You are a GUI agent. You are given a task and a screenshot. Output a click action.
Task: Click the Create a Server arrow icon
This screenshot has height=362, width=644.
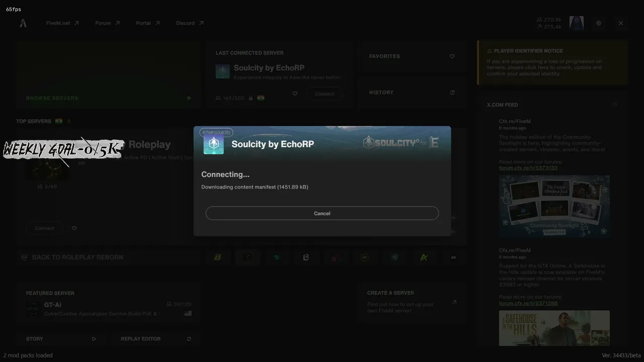[454, 302]
